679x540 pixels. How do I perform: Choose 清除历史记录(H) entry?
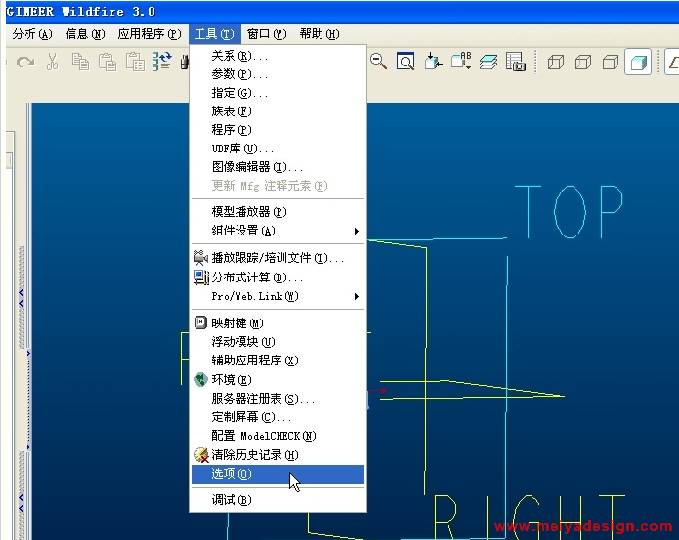click(278, 455)
